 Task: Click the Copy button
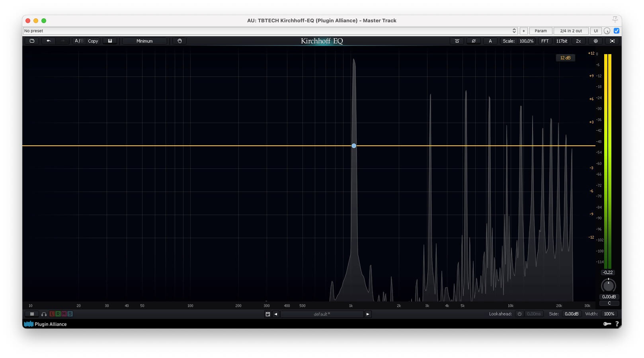pyautogui.click(x=93, y=41)
